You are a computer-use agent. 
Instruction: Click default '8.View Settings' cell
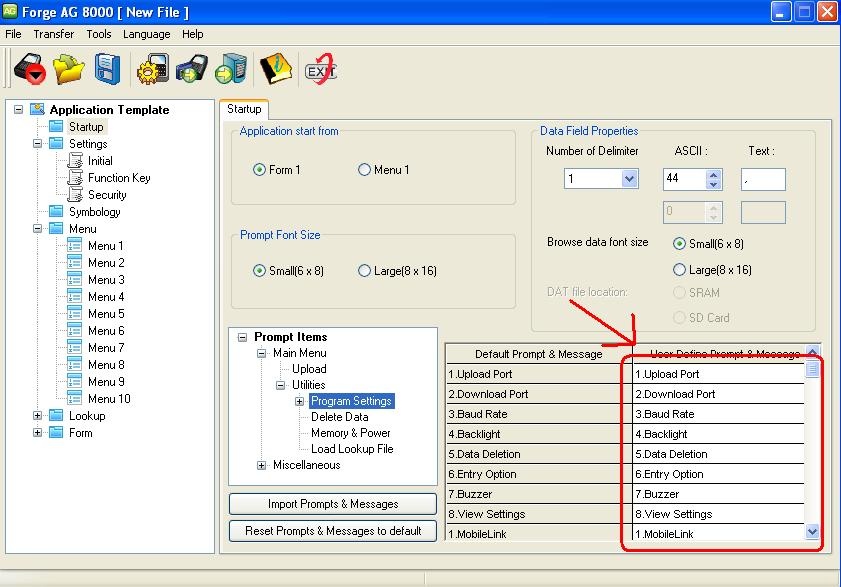coord(539,514)
